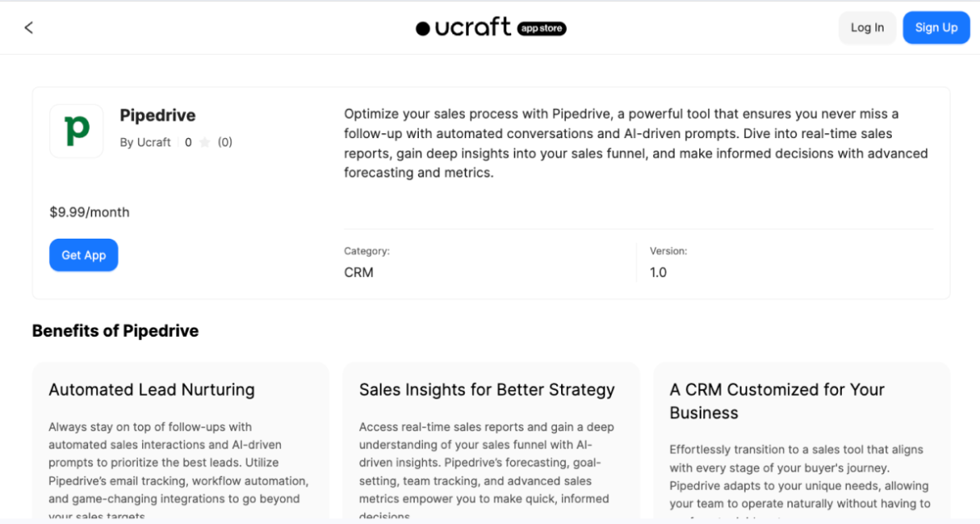Click the back chevron arrow
Viewport: 980px width, 524px height.
coord(28,27)
